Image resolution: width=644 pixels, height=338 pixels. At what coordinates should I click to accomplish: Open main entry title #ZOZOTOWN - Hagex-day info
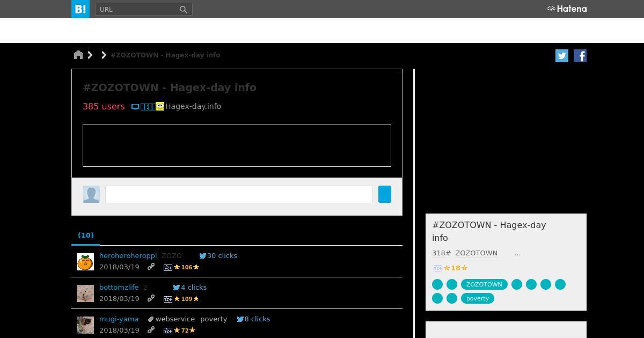(170, 87)
